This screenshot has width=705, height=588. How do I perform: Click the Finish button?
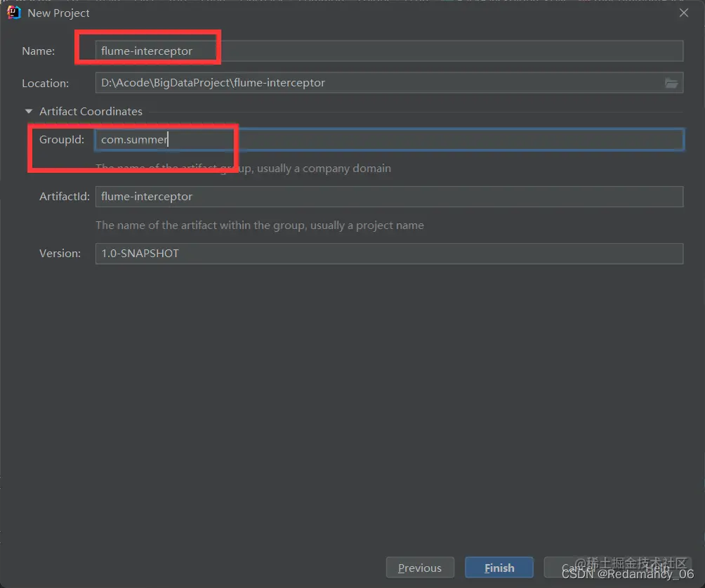point(499,568)
